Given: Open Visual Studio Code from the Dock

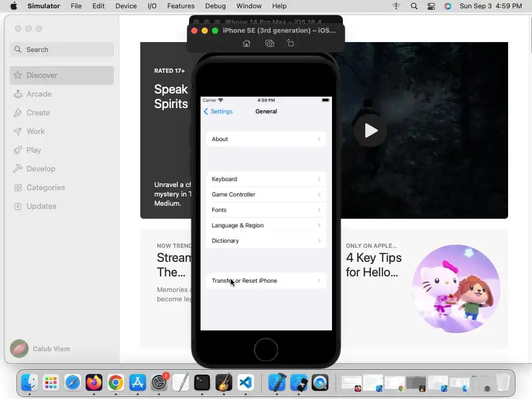Looking at the screenshot, I should (x=246, y=383).
